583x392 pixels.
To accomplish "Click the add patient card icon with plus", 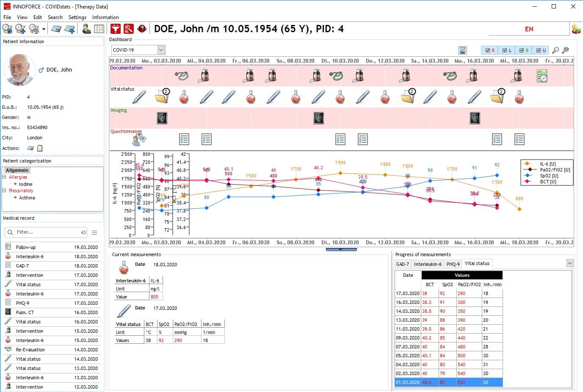I will (70, 29).
